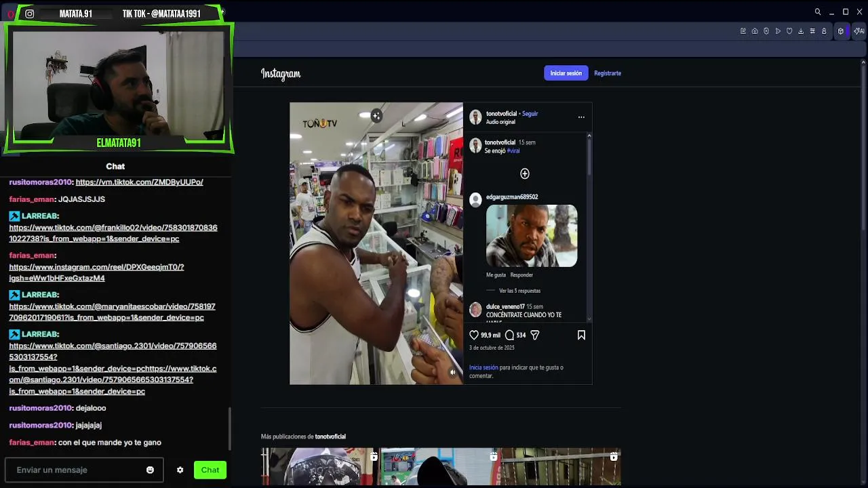Click edgarguzman689502 avatar
868x488 pixels.
[475, 199]
